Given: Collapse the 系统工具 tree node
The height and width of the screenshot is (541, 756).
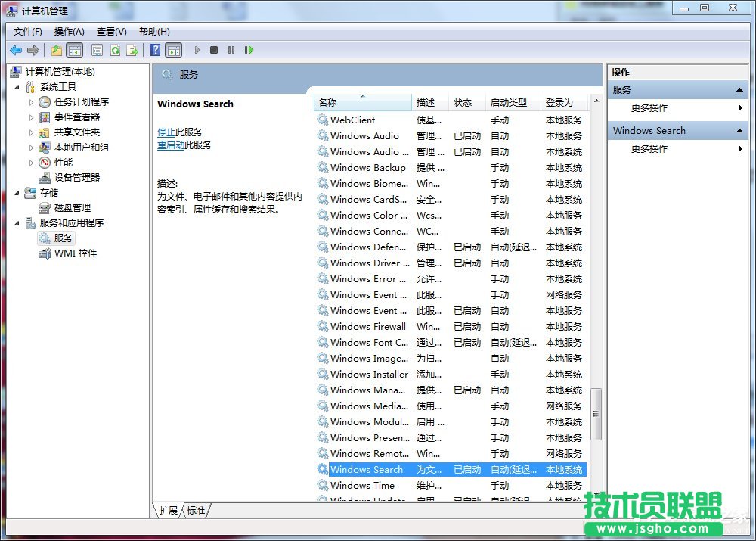Looking at the screenshot, I should point(17,86).
